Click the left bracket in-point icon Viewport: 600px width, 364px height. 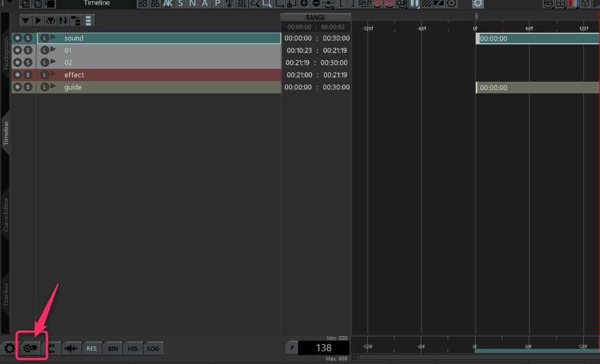341,4
